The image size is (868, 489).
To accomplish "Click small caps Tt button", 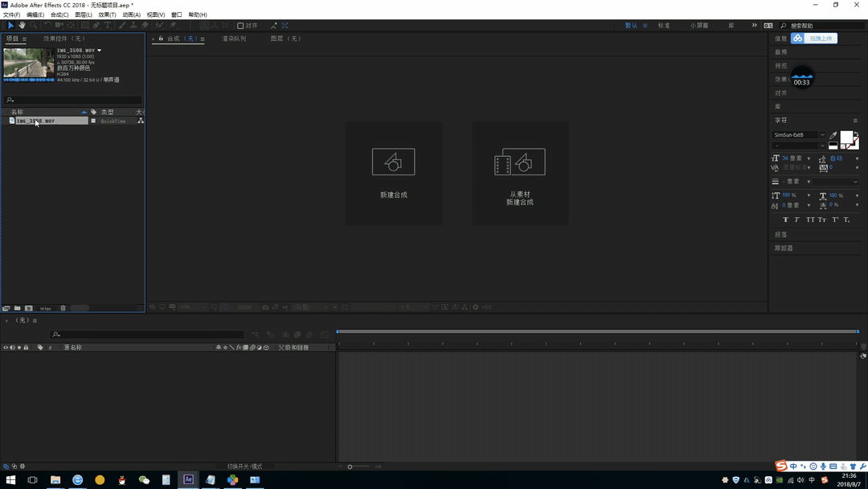I will tap(822, 220).
